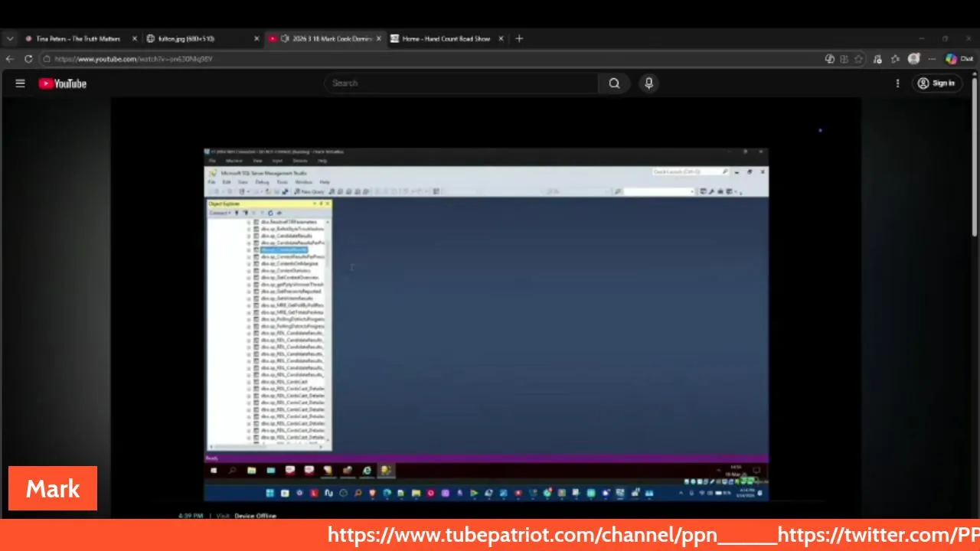Click the SSMS icon on inner taskbar
980x551 pixels.
pyautogui.click(x=387, y=471)
